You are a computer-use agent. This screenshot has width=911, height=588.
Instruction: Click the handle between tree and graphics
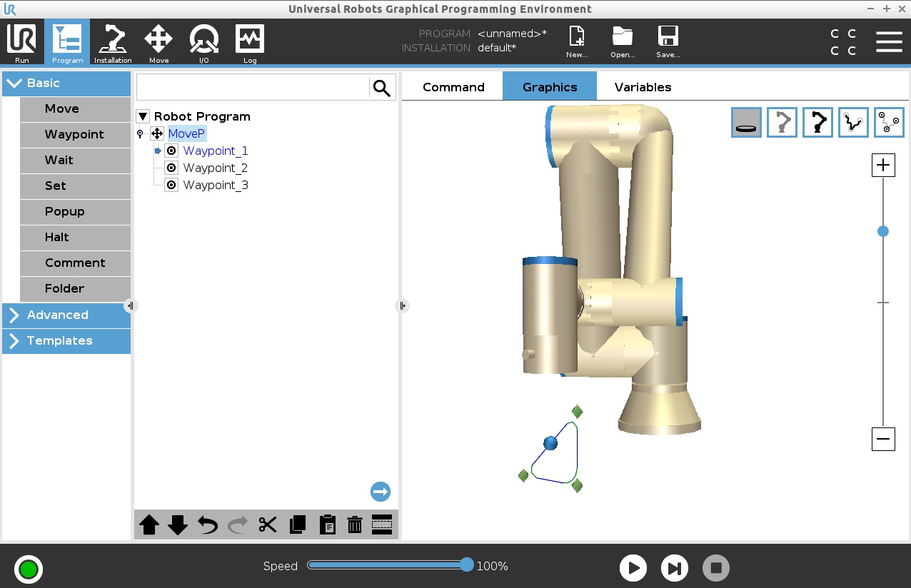pyautogui.click(x=403, y=305)
